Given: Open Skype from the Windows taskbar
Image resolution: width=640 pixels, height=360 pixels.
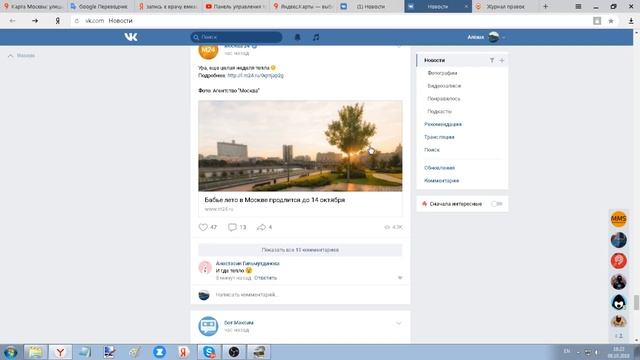Looking at the screenshot, I should point(209,352).
